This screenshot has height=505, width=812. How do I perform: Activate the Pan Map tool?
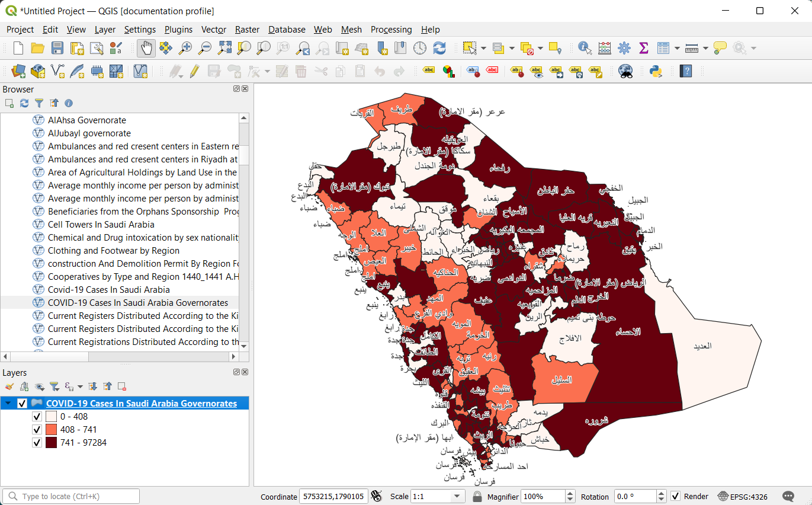click(146, 48)
